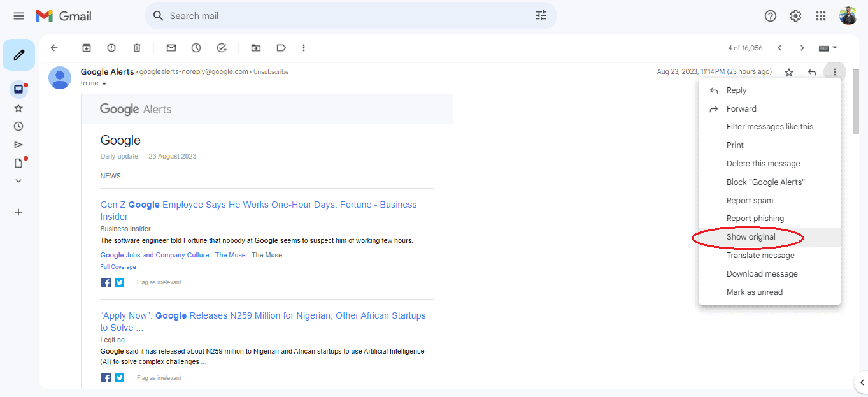This screenshot has width=868, height=397.
Task: Select Report phishing menu item
Action: click(770, 219)
